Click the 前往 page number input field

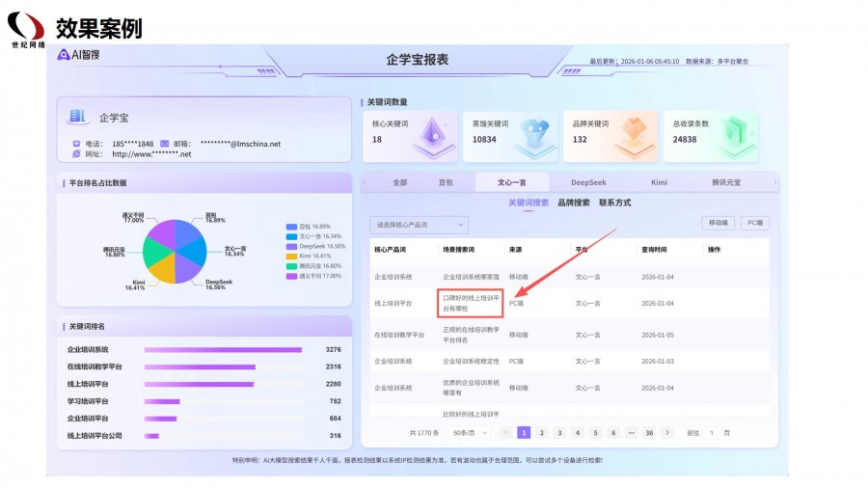click(712, 433)
